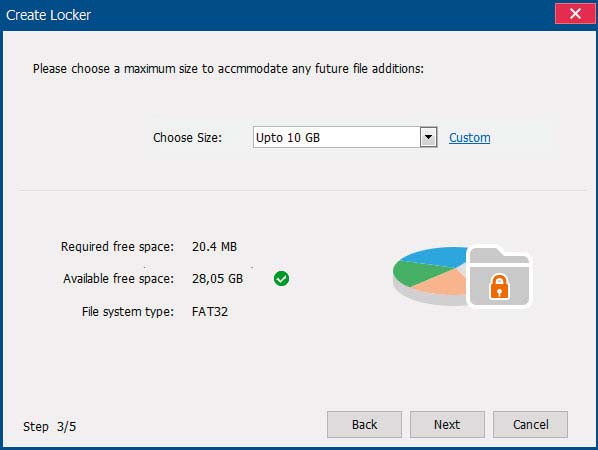Click the Choose Size label

(187, 138)
